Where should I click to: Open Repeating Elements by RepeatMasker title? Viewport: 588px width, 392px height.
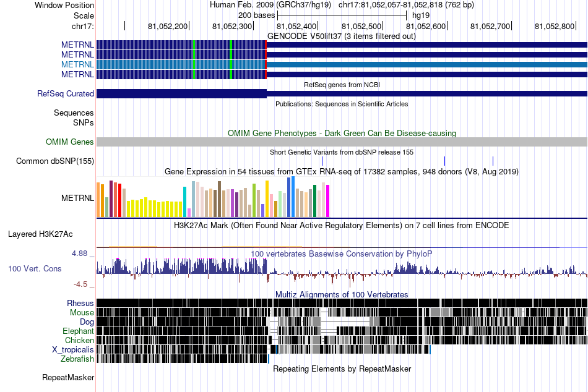tap(342, 369)
